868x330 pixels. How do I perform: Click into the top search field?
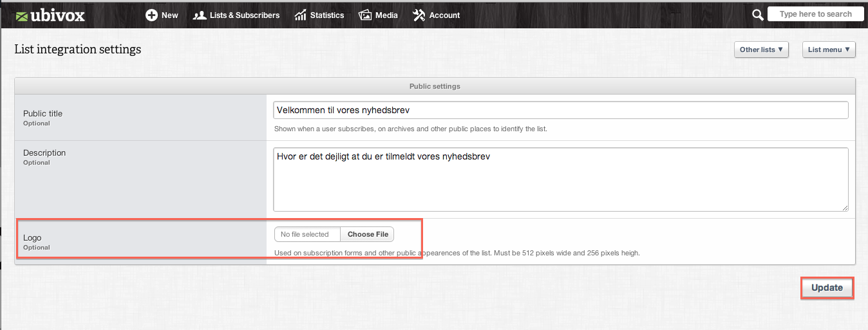[x=815, y=14]
